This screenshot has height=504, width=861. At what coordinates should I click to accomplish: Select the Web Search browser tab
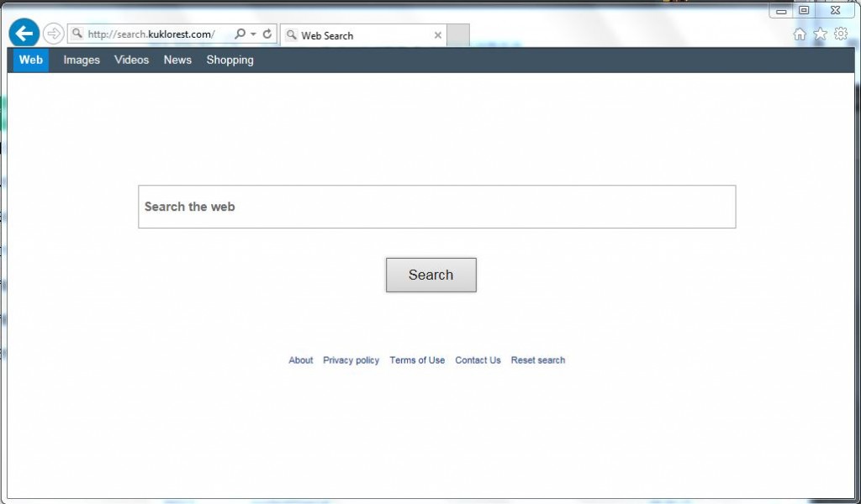[363, 35]
